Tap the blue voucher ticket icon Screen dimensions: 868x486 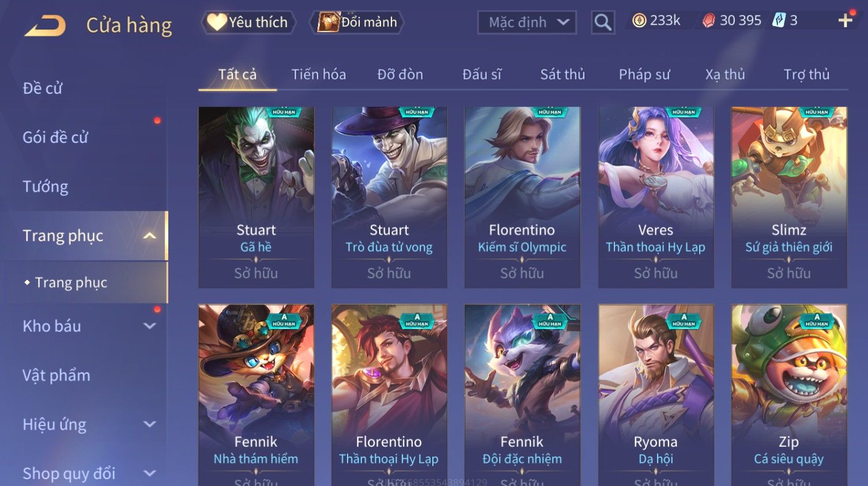pyautogui.click(x=779, y=21)
